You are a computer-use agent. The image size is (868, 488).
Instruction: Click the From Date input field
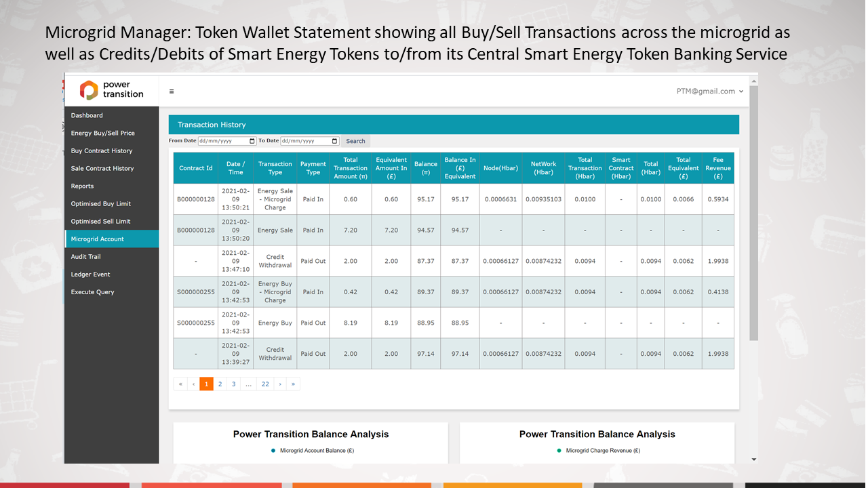(227, 141)
